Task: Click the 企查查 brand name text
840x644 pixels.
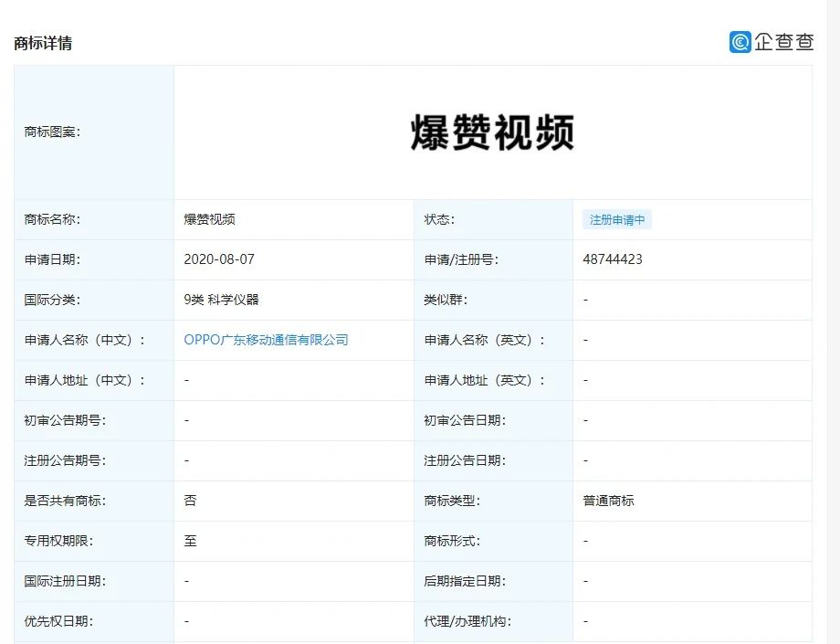Action: tap(783, 42)
